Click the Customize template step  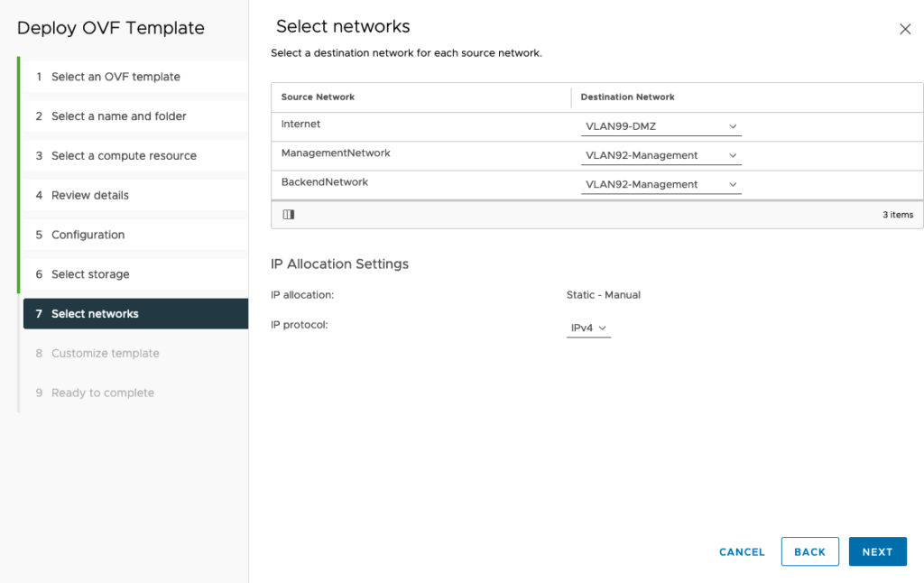[105, 354]
